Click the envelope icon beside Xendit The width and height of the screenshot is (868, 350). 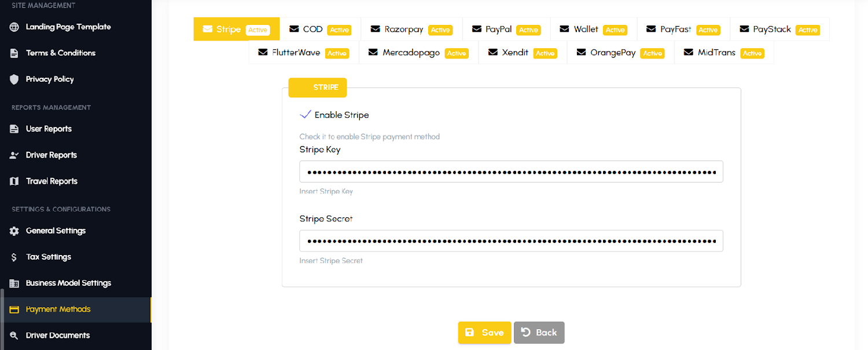(492, 52)
